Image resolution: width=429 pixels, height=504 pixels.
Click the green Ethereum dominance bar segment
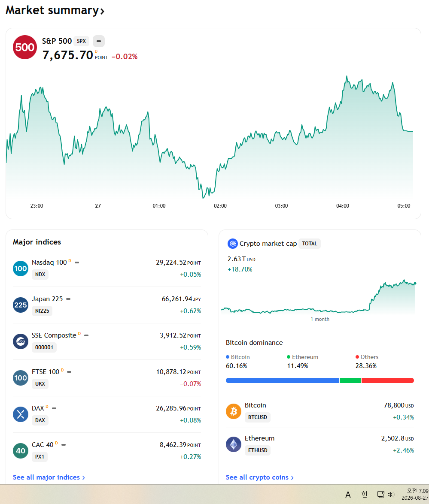(x=350, y=380)
